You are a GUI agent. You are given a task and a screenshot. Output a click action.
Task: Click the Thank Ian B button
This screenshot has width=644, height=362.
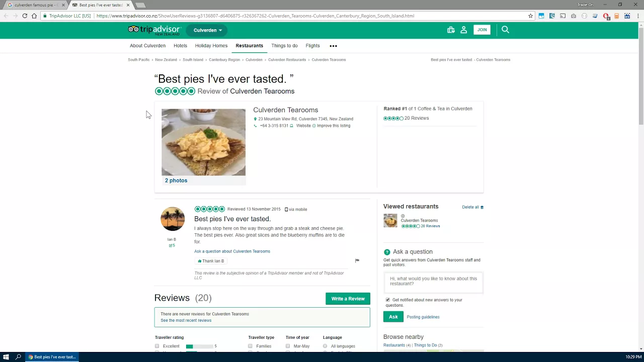(211, 261)
